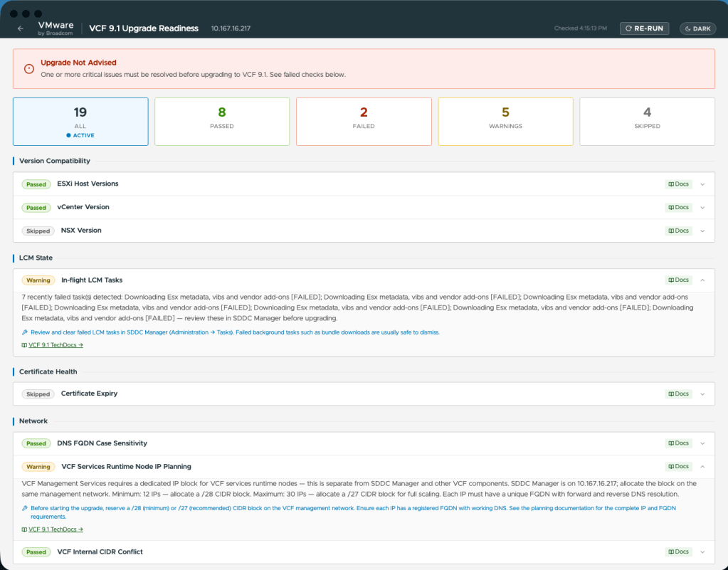Click the In-flight LCM Tasks title
Viewport: 728px width, 570px height.
tap(92, 280)
